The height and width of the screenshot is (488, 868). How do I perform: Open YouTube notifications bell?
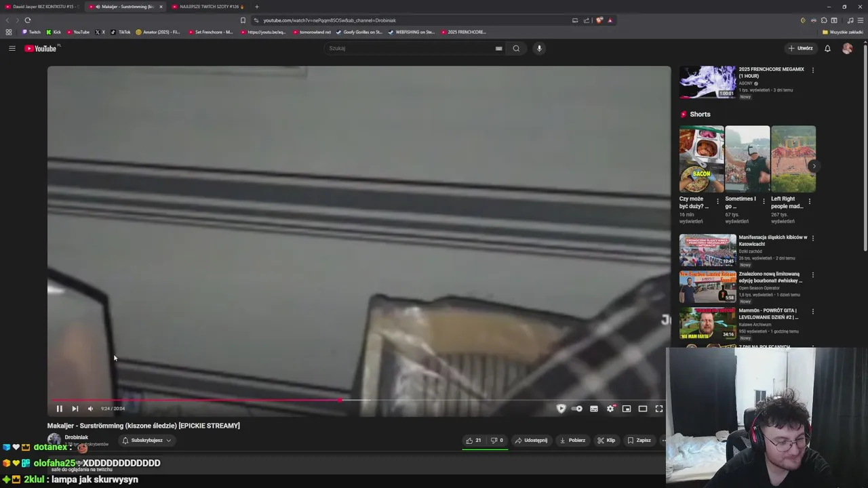(x=827, y=48)
